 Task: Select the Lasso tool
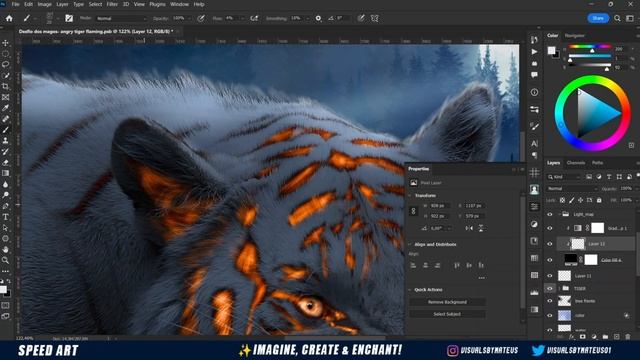5,64
